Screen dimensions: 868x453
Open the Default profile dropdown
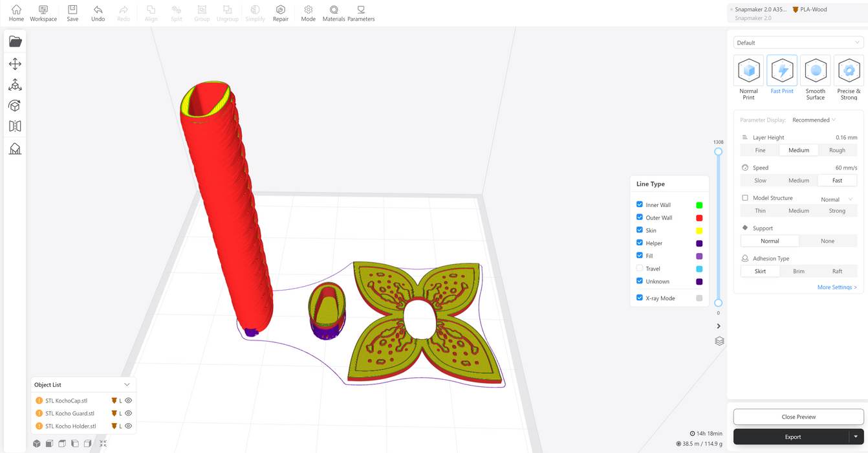[798, 43]
